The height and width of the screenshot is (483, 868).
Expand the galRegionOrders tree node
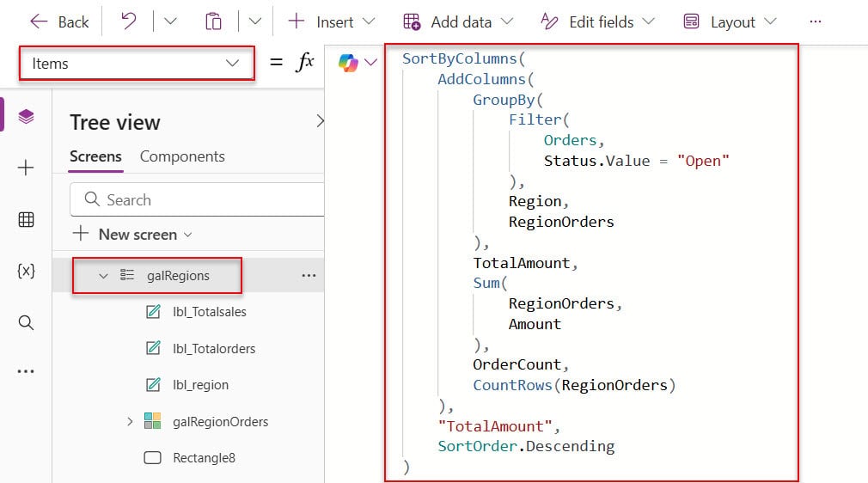point(130,421)
